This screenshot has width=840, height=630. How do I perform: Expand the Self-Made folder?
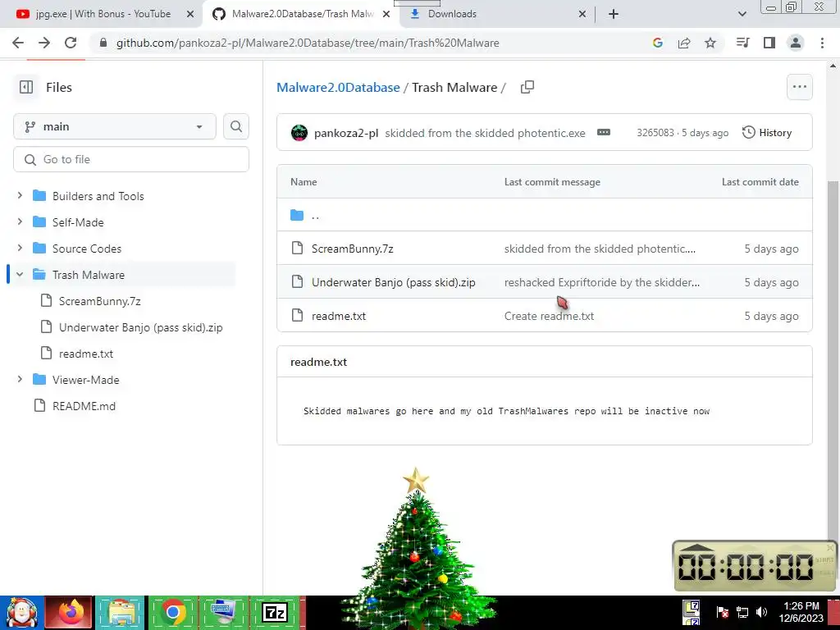tap(20, 221)
